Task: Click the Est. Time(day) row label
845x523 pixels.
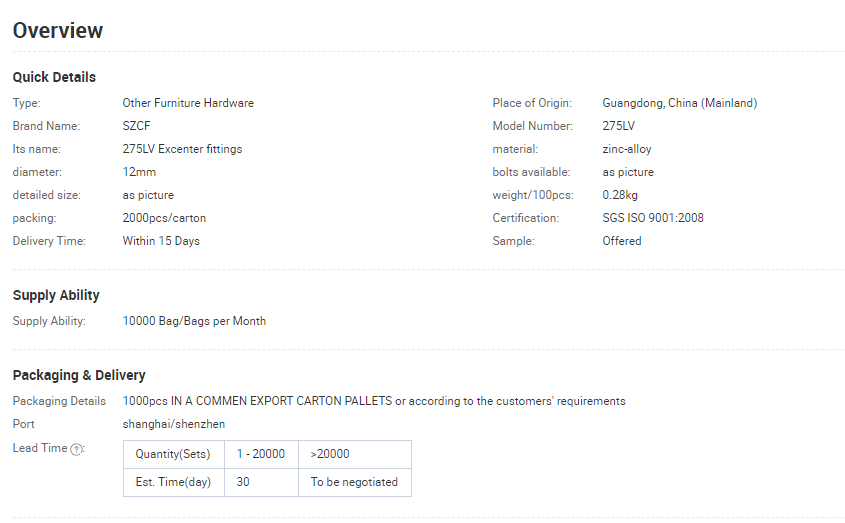Action: [x=174, y=483]
